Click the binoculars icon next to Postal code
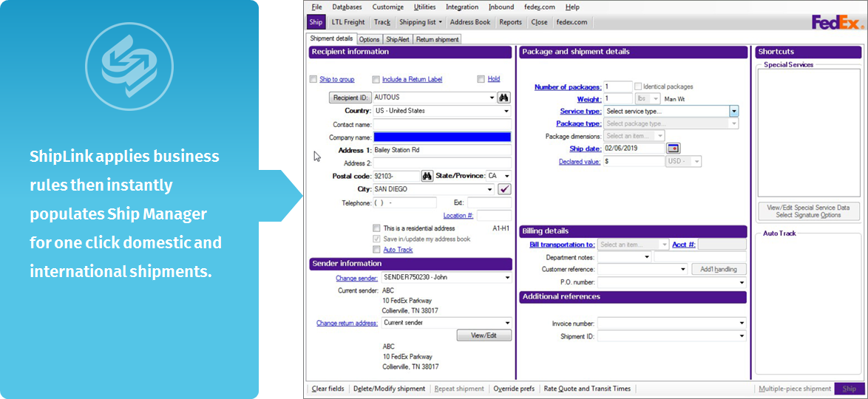The image size is (868, 399). pyautogui.click(x=427, y=176)
